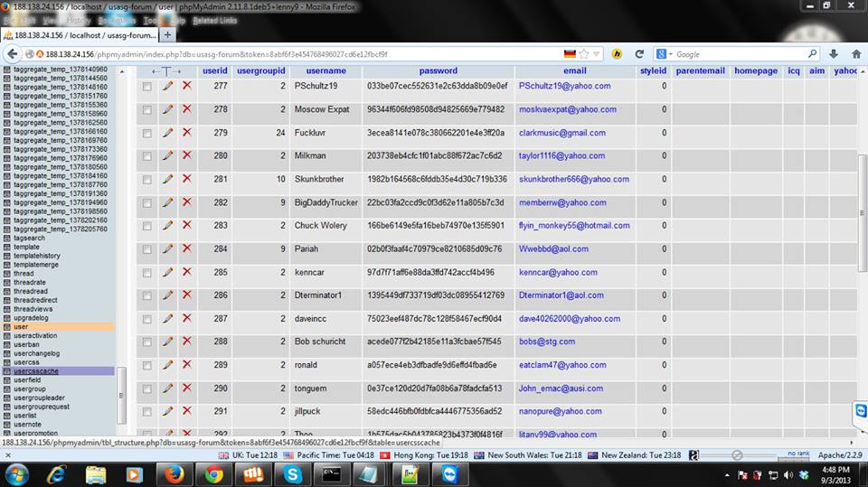Edit the kenncar row
868x487 pixels.
click(167, 272)
